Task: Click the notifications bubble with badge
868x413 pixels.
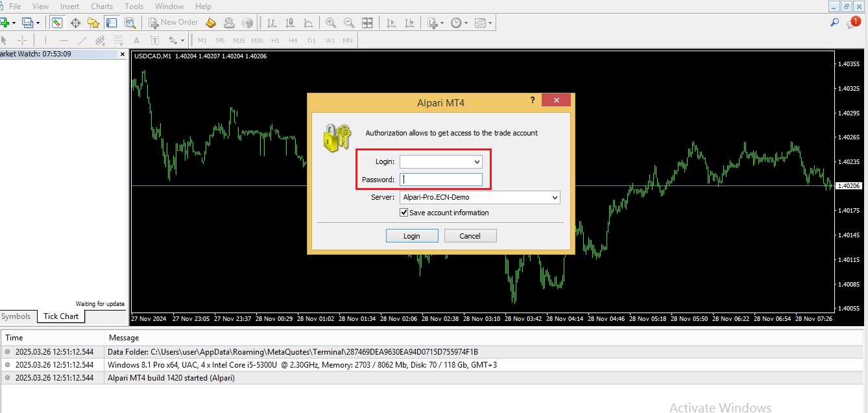Action: [853, 23]
